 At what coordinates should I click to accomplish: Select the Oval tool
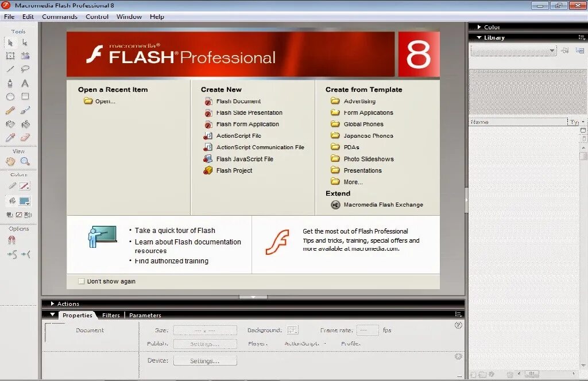[10, 96]
